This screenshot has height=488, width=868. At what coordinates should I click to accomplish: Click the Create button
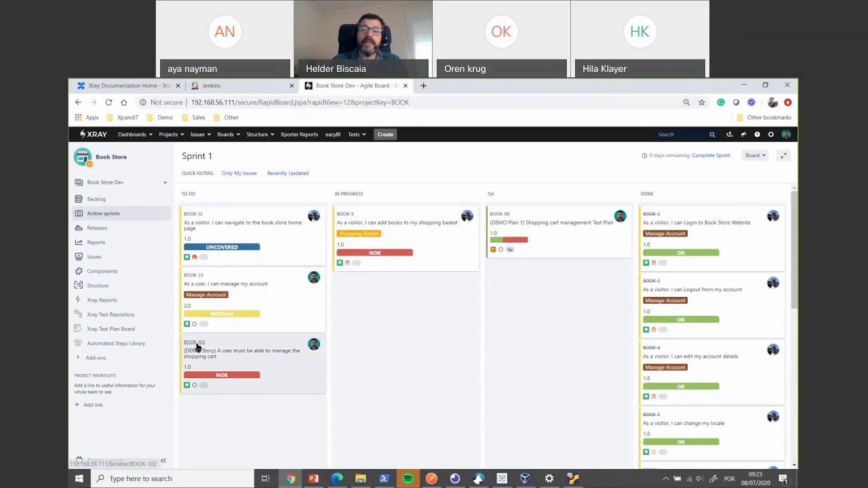tap(385, 134)
